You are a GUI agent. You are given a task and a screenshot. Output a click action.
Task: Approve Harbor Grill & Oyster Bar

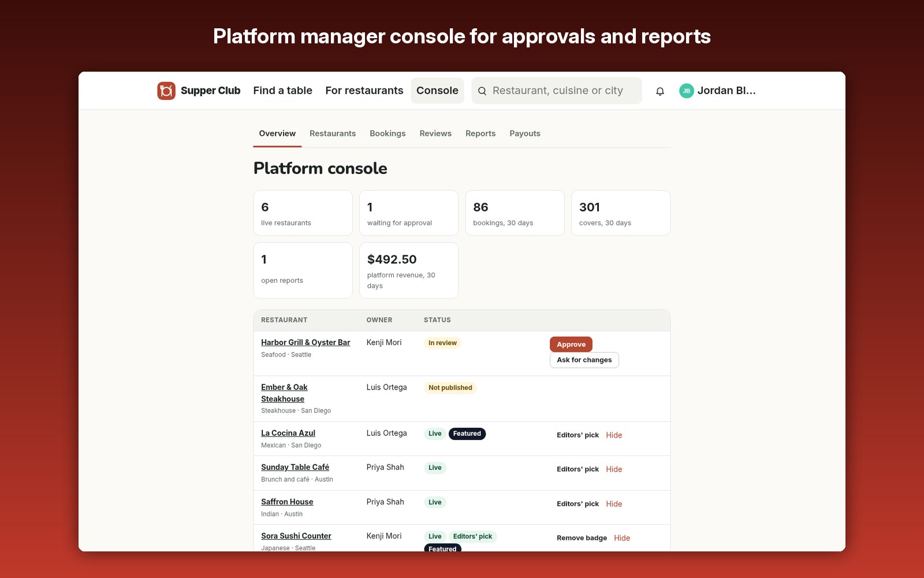(571, 344)
